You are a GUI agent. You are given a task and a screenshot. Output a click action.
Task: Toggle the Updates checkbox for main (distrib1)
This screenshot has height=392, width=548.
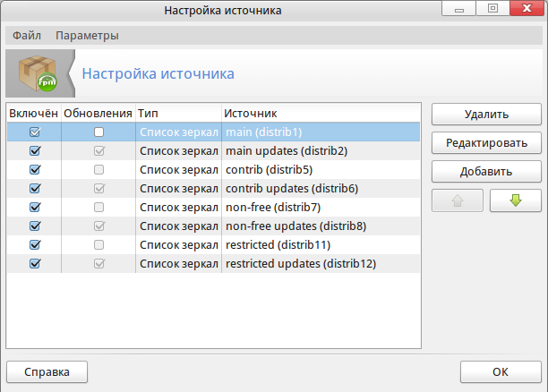pyautogui.click(x=99, y=132)
